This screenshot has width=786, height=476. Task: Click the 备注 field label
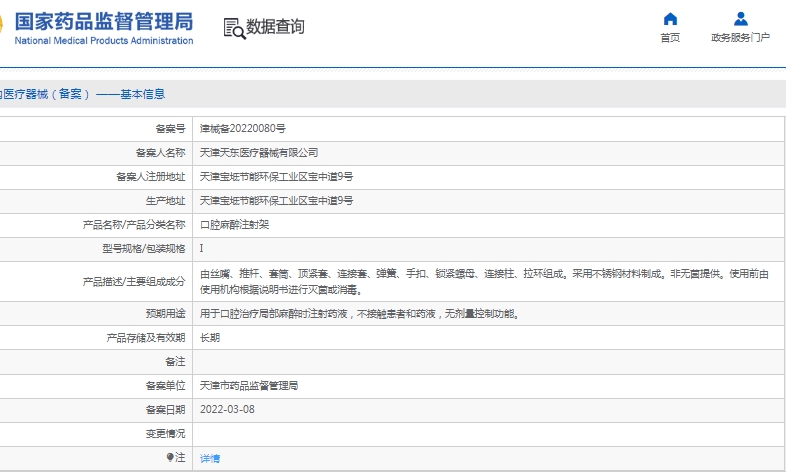[x=175, y=362]
